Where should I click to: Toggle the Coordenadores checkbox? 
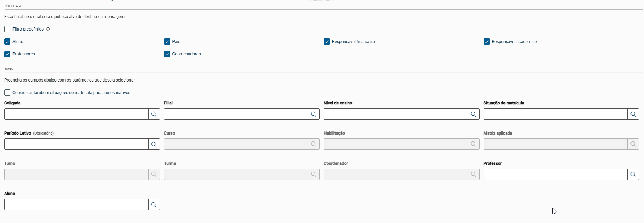click(167, 54)
